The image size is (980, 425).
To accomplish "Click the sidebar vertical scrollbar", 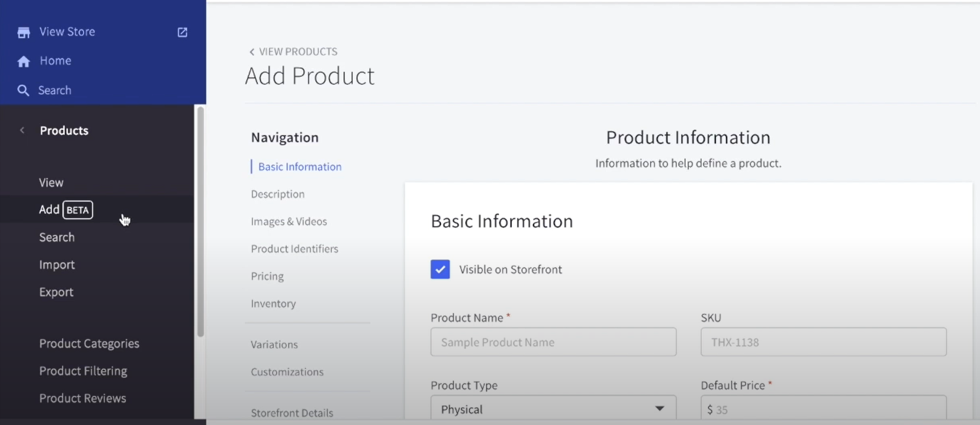I will click(201, 221).
